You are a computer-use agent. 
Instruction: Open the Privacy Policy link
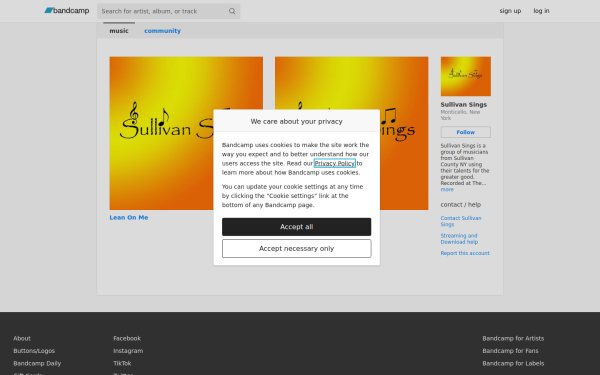click(335, 163)
